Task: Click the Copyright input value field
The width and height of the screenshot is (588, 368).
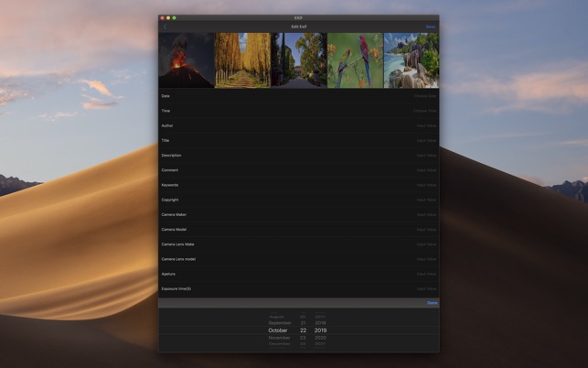Action: click(427, 200)
